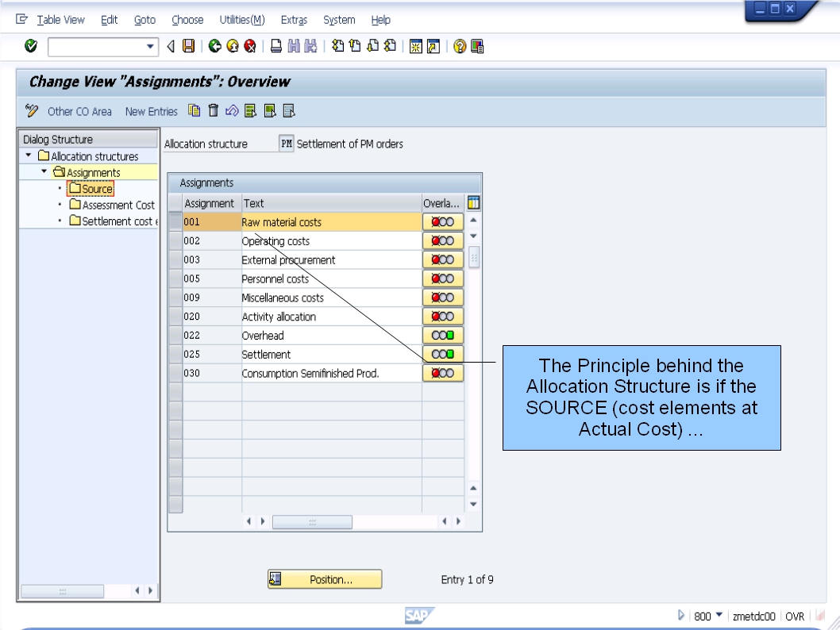Click the 030 Consumption Semifinished Prod. text cell
This screenshot has height=630, width=840.
pyautogui.click(x=332, y=373)
